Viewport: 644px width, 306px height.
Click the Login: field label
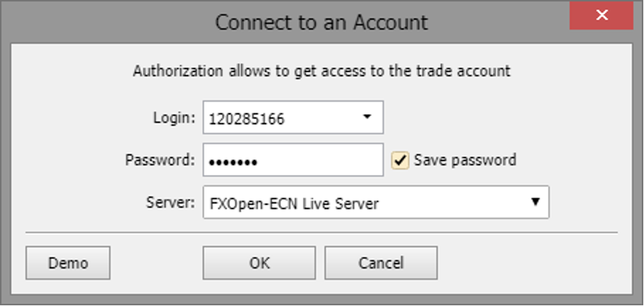coord(174,119)
